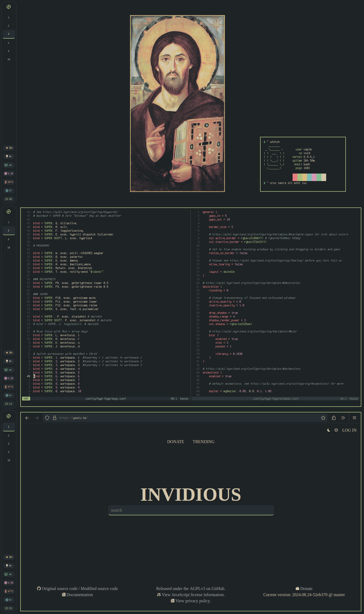
Task: Click the red swatch in afetch output
Action: pos(295,177)
